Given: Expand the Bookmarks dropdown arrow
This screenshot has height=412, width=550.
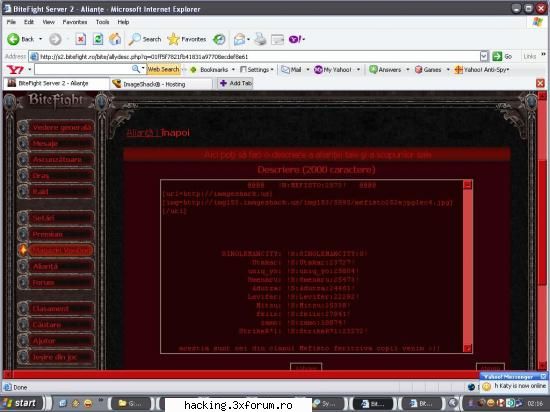Looking at the screenshot, I should pyautogui.click(x=233, y=69).
